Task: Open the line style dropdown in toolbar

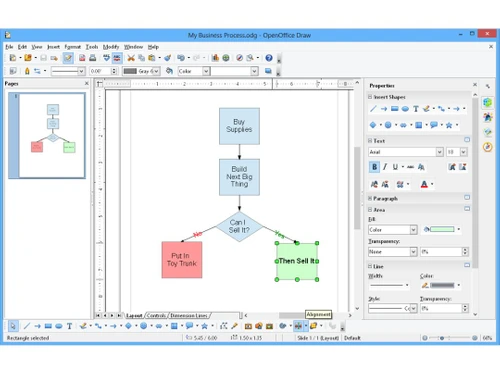Action: point(81,71)
